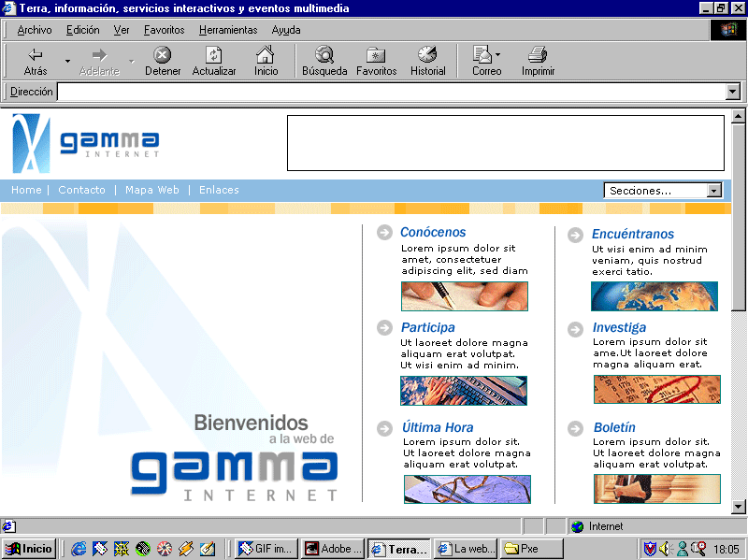748x560 pixels.
Task: Click the Encuéntranos globe thumbnail
Action: pos(654,295)
